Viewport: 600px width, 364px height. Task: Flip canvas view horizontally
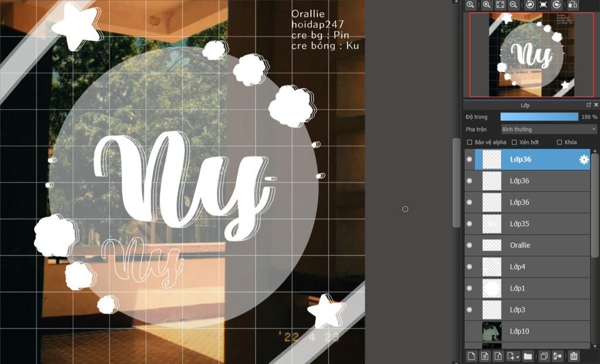pos(573,5)
